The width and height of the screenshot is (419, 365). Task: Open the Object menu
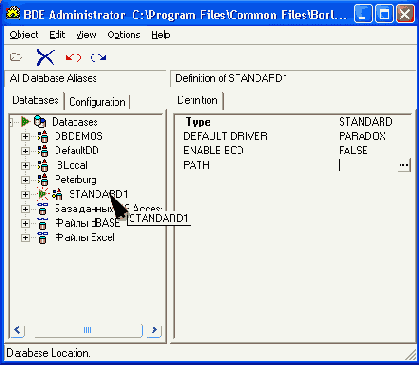coord(24,35)
